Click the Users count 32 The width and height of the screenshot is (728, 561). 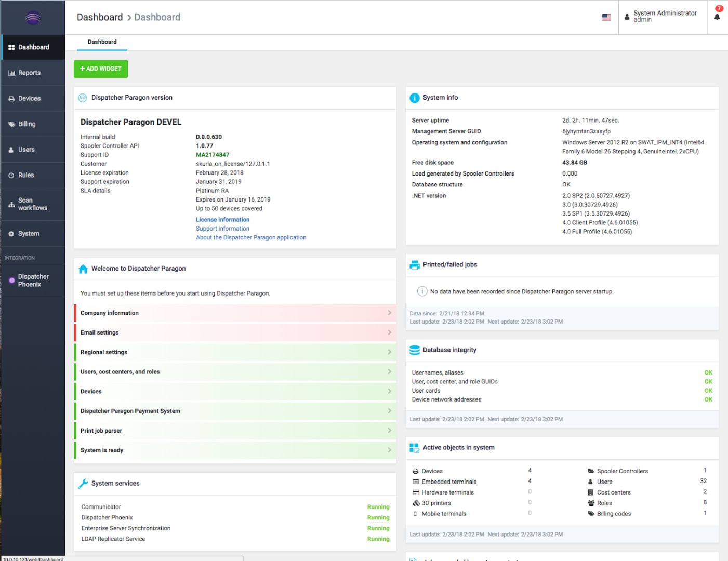703,481
